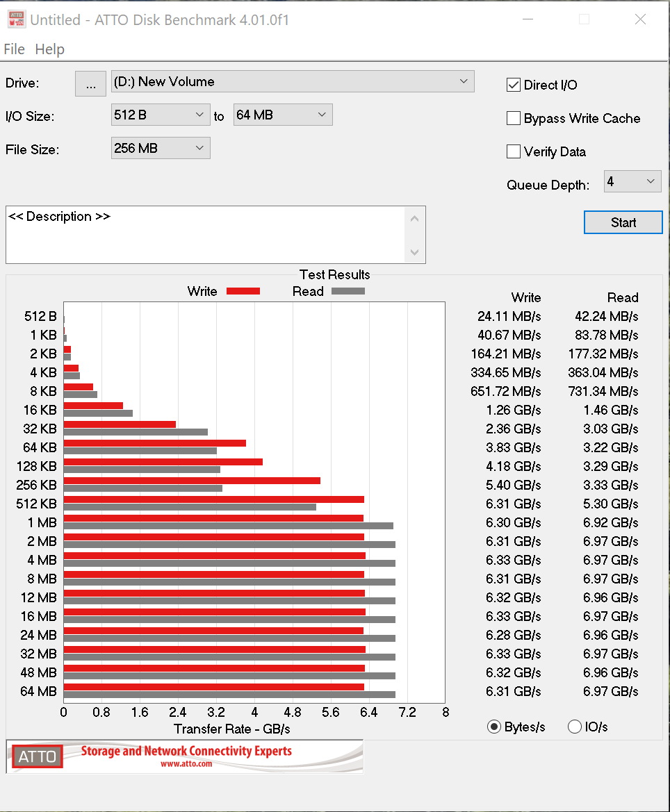Minimize the benchmark window
670x812 pixels.
tap(528, 19)
